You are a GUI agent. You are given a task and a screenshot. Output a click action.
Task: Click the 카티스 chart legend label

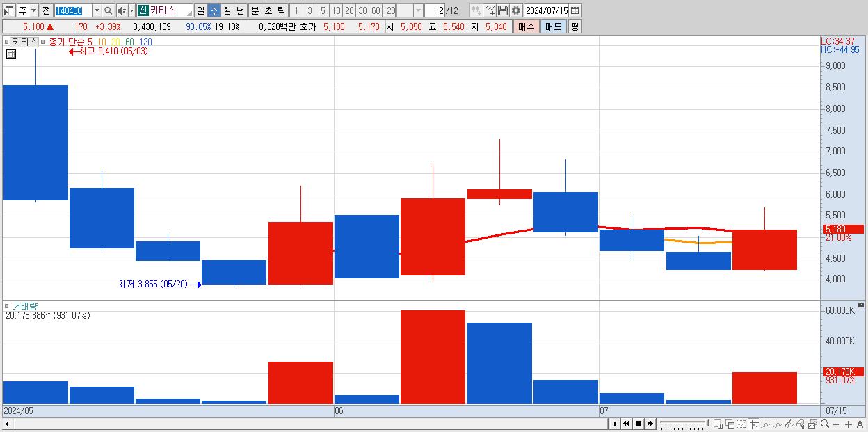pos(24,42)
